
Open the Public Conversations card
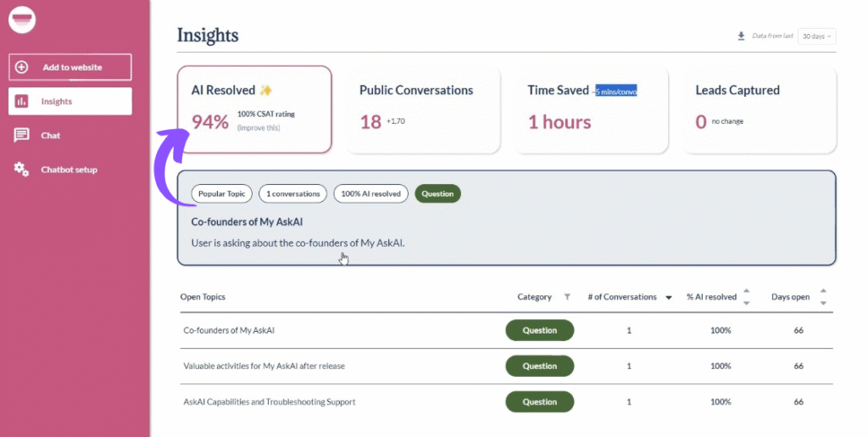pyautogui.click(x=423, y=110)
